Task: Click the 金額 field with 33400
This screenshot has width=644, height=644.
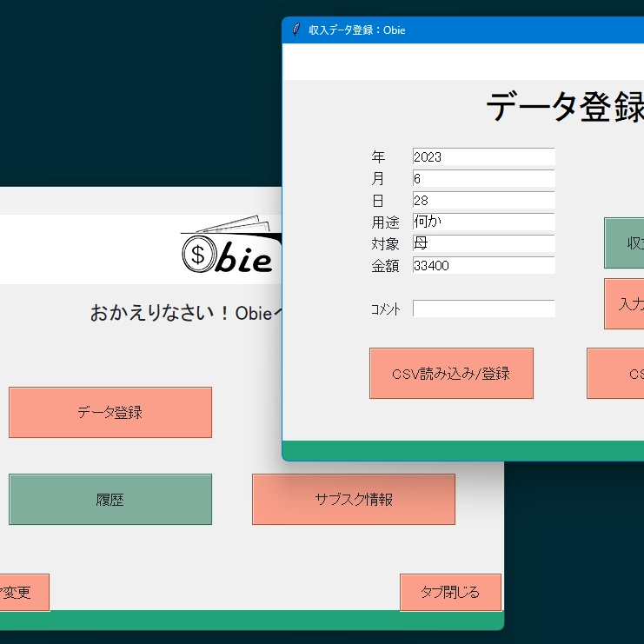Action: [x=483, y=265]
